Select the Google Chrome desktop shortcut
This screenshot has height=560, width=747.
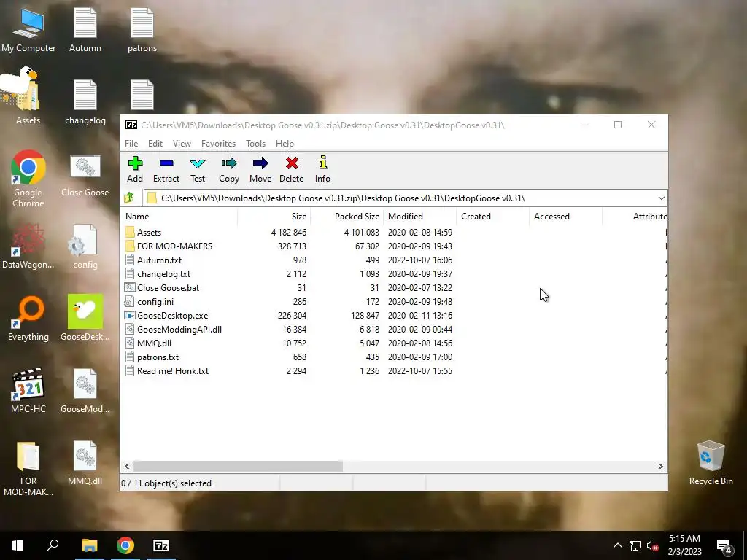click(x=28, y=179)
